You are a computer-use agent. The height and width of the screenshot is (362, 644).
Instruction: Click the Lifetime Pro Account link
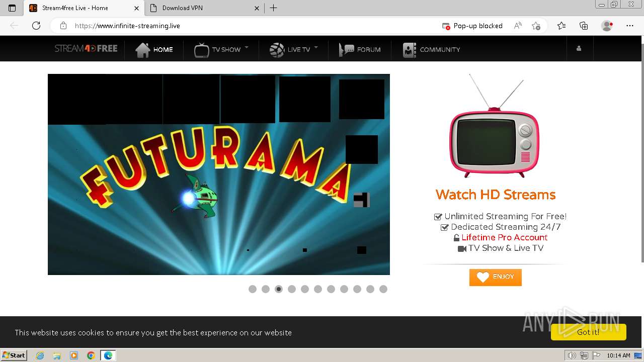[x=505, y=237]
